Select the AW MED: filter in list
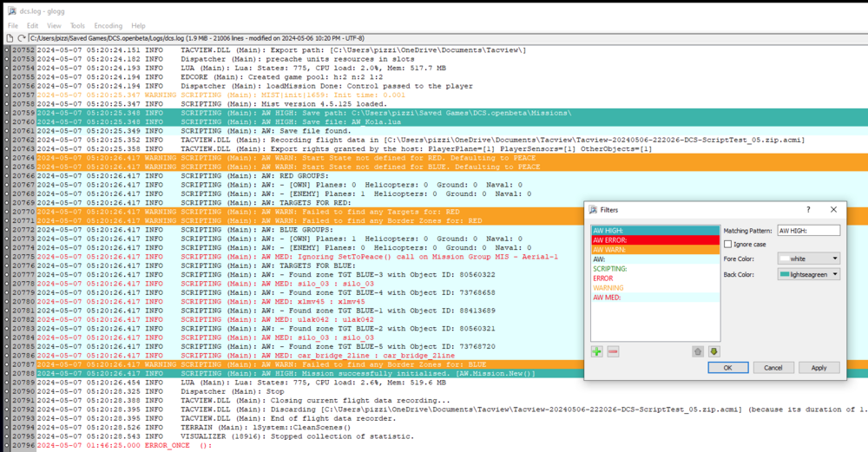Viewport: 868px width, 452px height. 655,297
